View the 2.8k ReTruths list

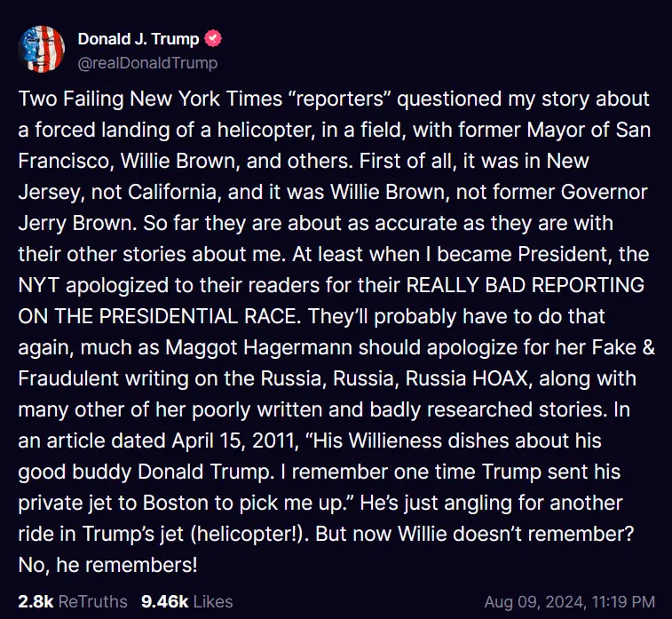[73, 601]
